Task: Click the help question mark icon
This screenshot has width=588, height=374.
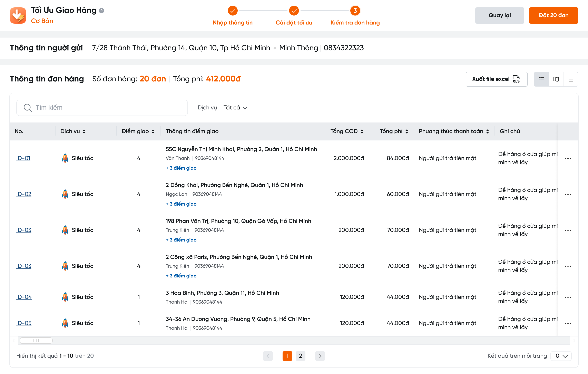Action: pos(102,11)
